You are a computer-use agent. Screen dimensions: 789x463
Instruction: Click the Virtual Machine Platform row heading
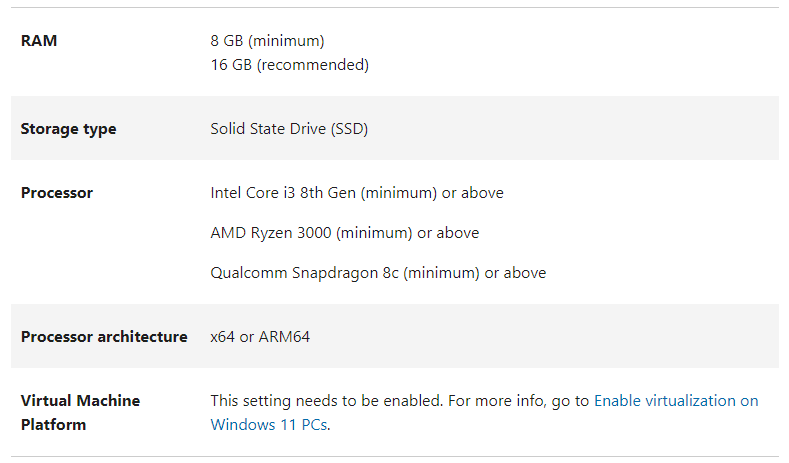click(x=81, y=413)
